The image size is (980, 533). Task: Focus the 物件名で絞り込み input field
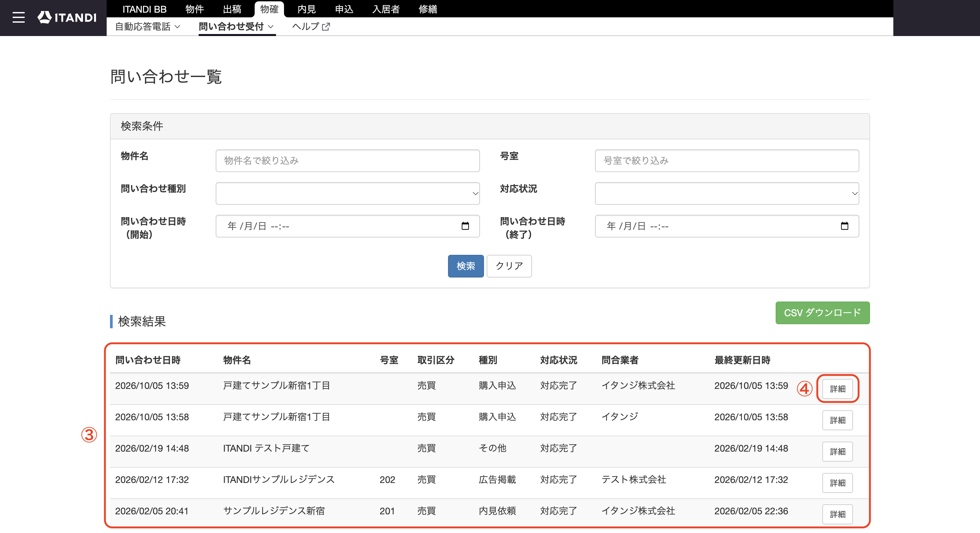coord(347,161)
